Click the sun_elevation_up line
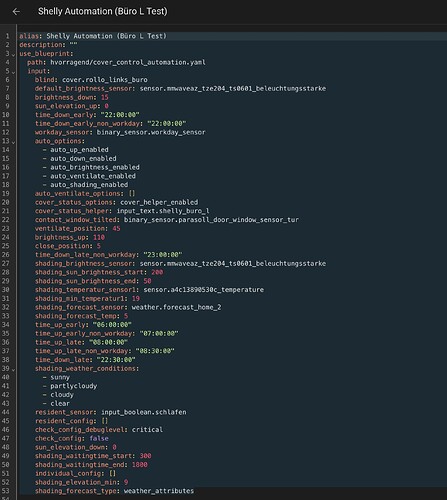The height and width of the screenshot is (500, 447). [72, 106]
